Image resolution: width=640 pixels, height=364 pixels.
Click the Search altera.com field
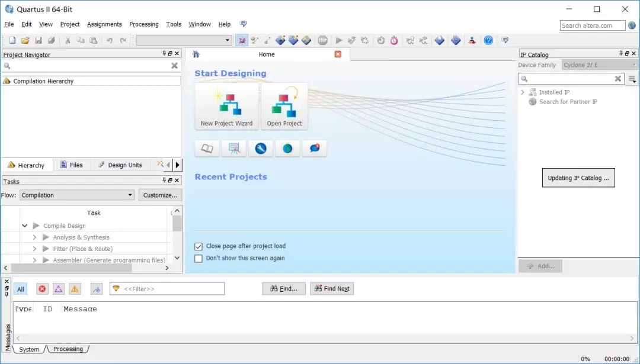pyautogui.click(x=591, y=25)
